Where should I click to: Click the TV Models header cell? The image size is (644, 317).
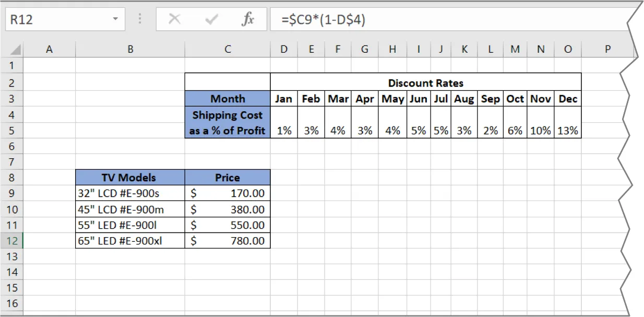[130, 177]
